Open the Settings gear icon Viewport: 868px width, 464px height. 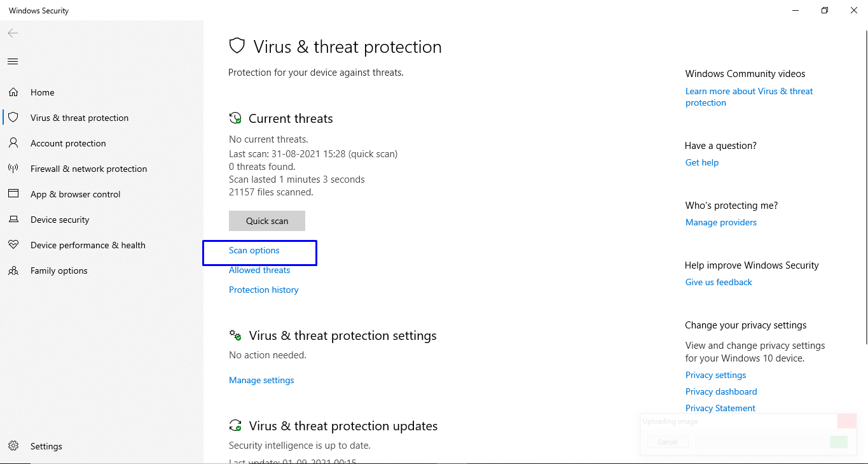(x=13, y=446)
